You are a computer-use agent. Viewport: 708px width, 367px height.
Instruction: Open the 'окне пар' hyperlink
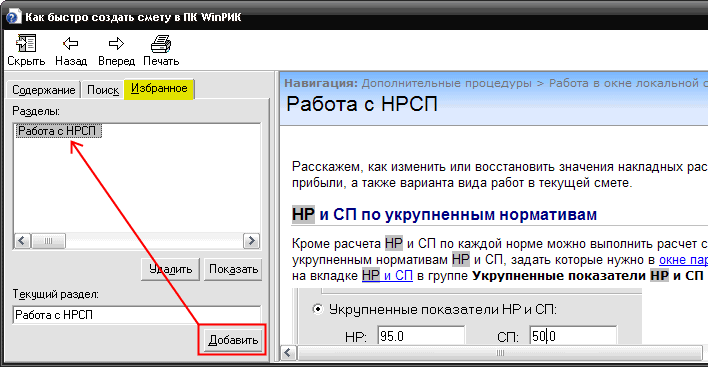click(x=683, y=260)
